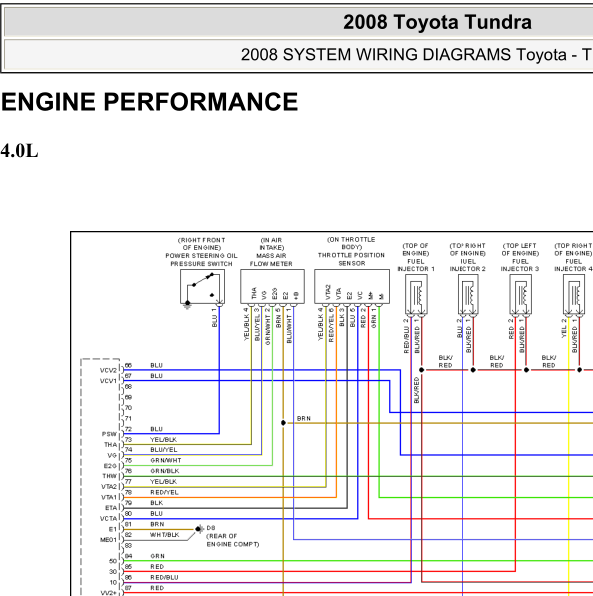Select the Mass Air Flow Meter component box

[272, 287]
